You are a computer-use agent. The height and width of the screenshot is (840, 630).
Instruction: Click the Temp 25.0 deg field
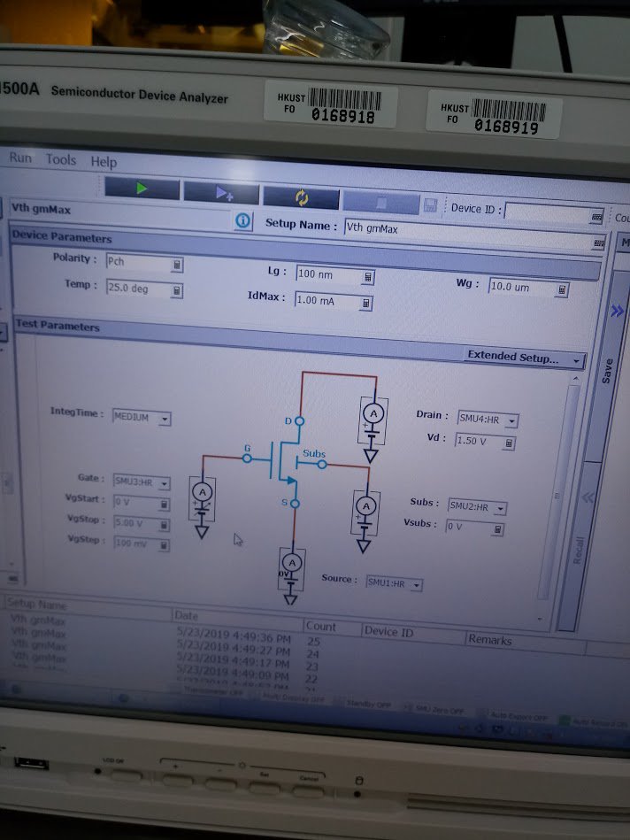point(139,289)
